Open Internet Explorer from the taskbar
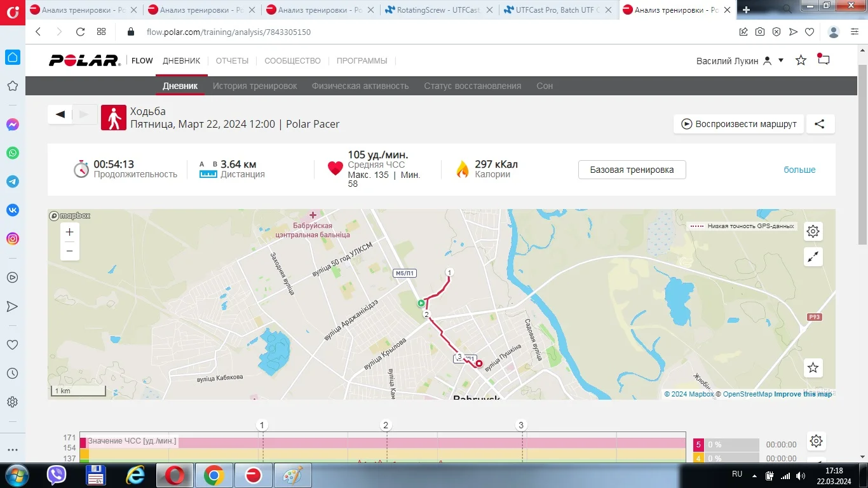Image resolution: width=868 pixels, height=488 pixels. coord(135,475)
